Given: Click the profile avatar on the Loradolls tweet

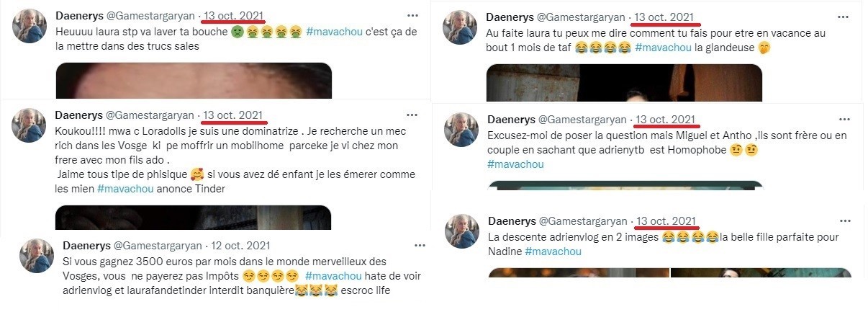Looking at the screenshot, I should (30, 127).
